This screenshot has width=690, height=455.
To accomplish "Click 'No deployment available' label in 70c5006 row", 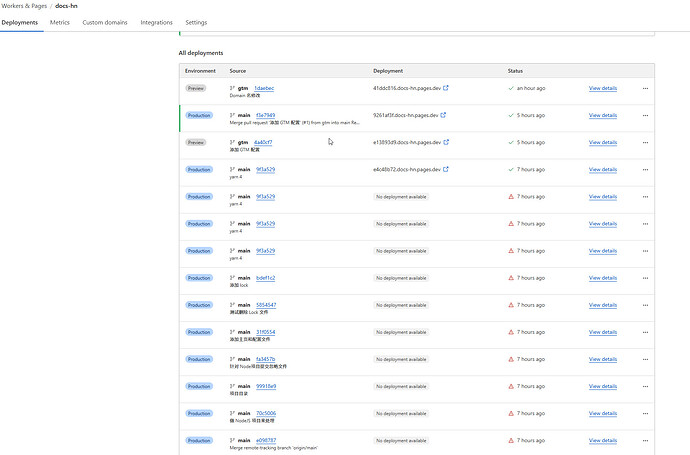I will tap(401, 414).
